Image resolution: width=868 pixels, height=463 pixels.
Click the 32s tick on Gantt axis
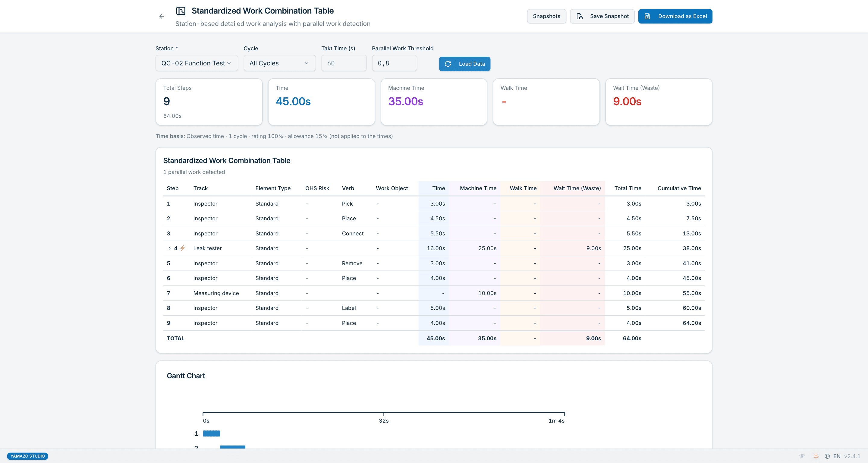click(x=383, y=420)
